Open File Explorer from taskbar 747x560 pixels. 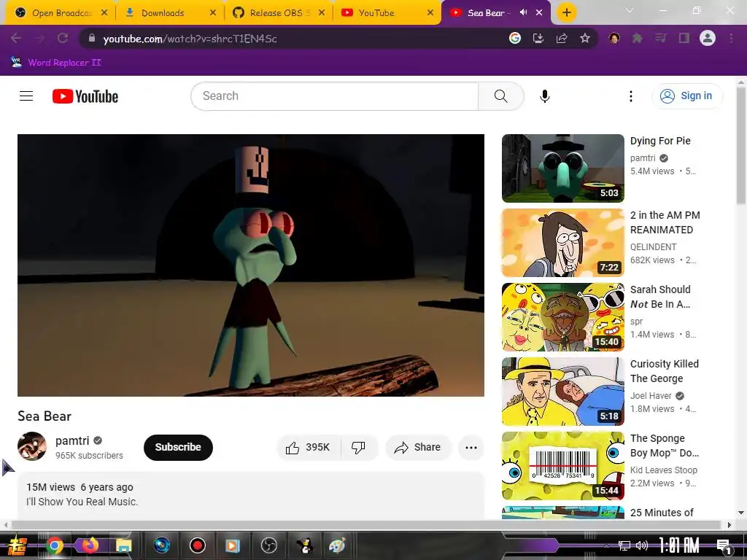point(124,545)
